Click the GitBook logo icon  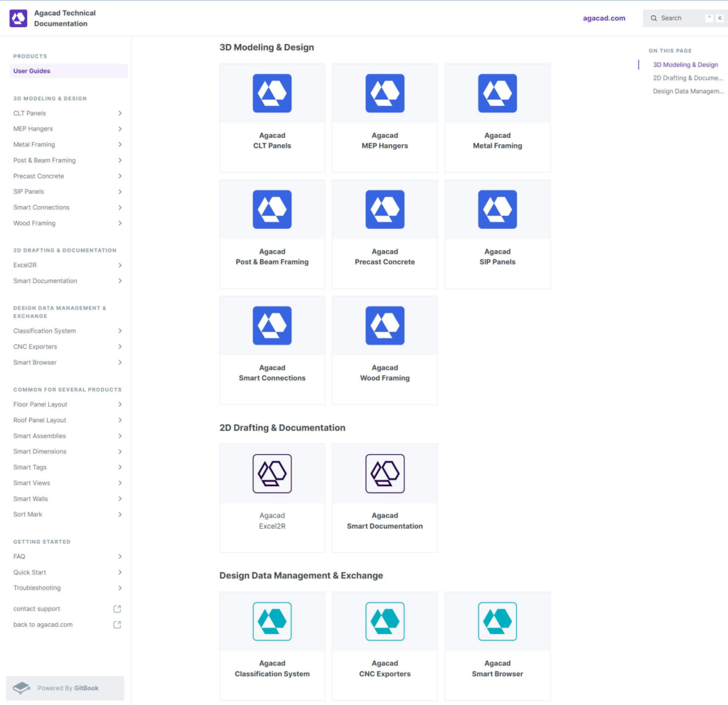[x=21, y=688]
